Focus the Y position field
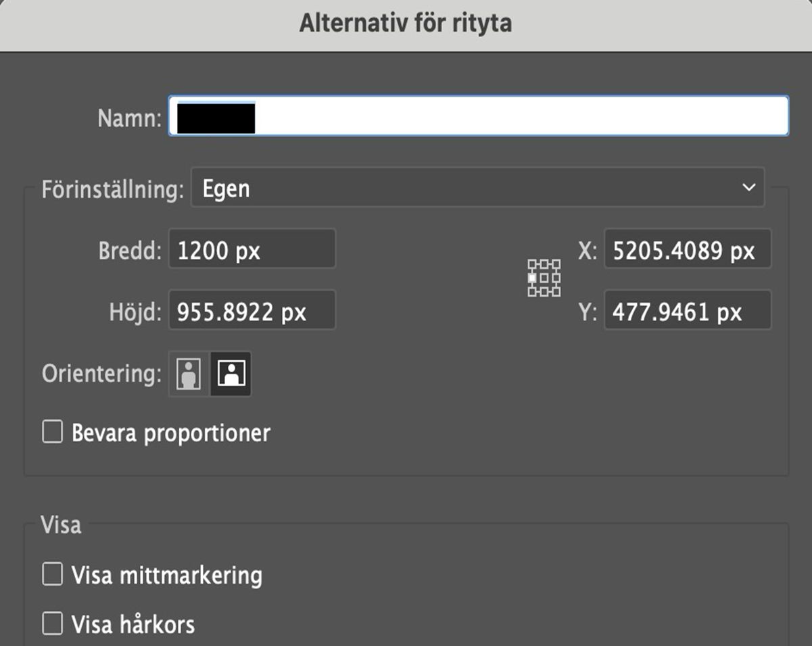812x646 pixels. tap(687, 312)
